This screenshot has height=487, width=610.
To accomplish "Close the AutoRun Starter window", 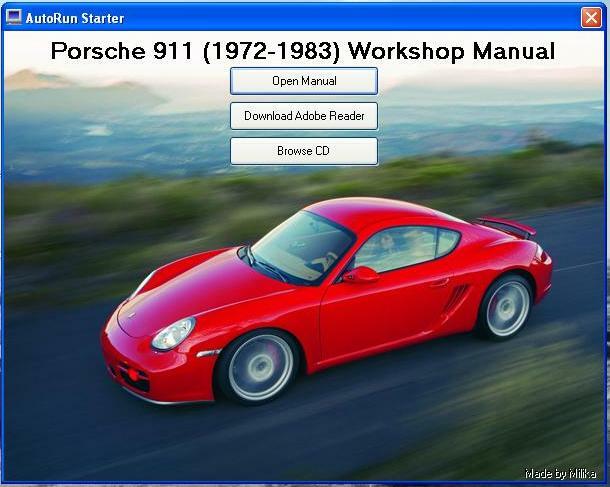I will click(591, 18).
